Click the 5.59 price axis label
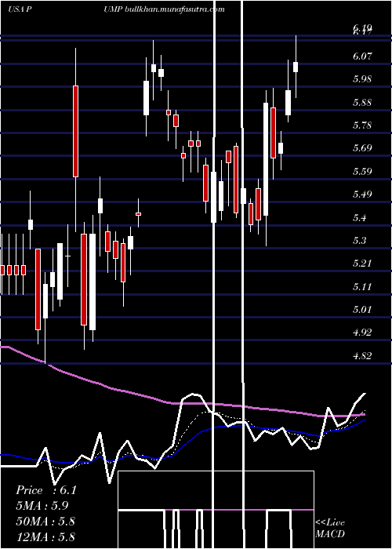 (x=362, y=171)
